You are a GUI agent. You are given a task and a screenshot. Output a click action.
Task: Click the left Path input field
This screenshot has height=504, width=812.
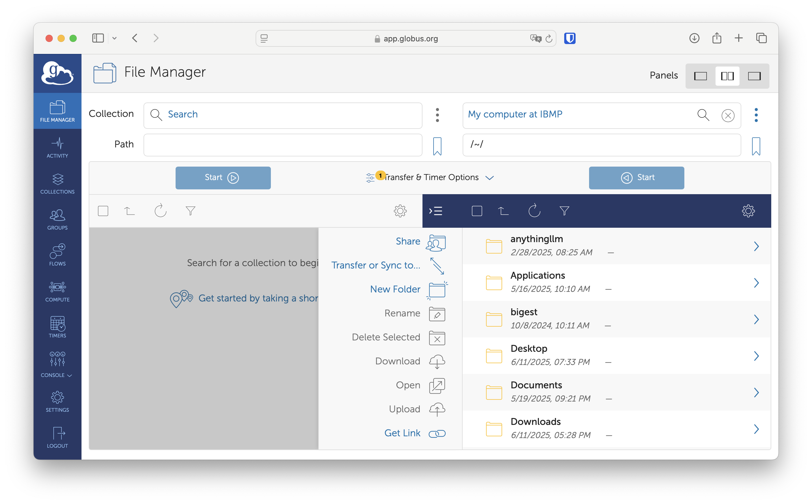click(x=283, y=145)
